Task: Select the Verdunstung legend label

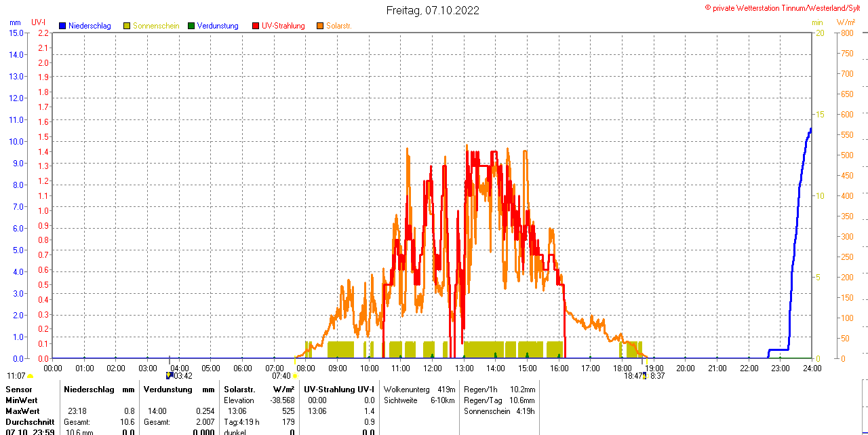Action: tap(218, 26)
